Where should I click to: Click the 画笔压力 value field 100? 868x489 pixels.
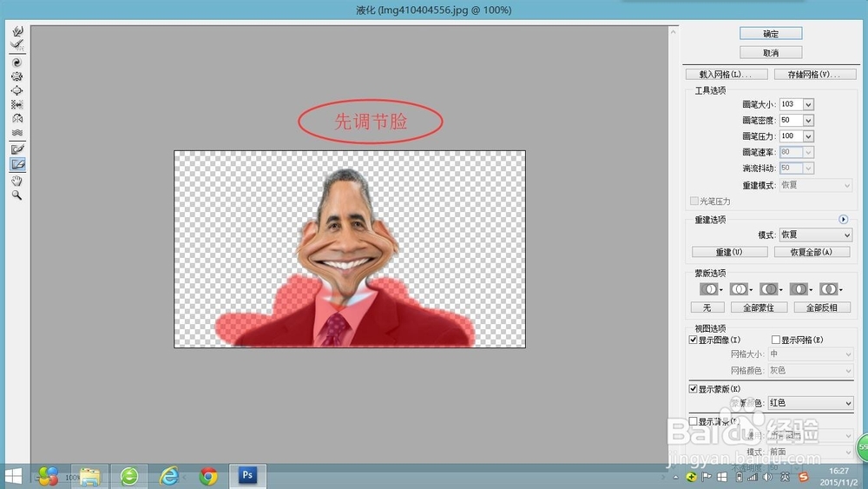click(791, 136)
